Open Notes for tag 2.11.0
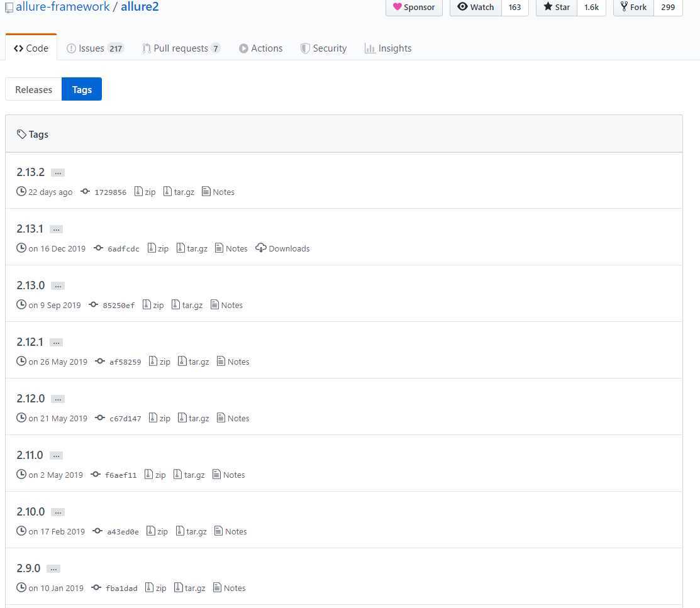This screenshot has width=700, height=608. (228, 475)
